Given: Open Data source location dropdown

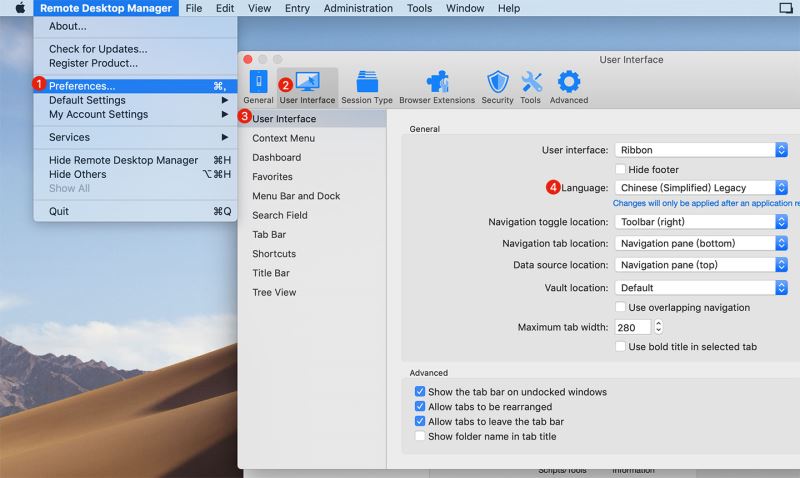Looking at the screenshot, I should (701, 265).
